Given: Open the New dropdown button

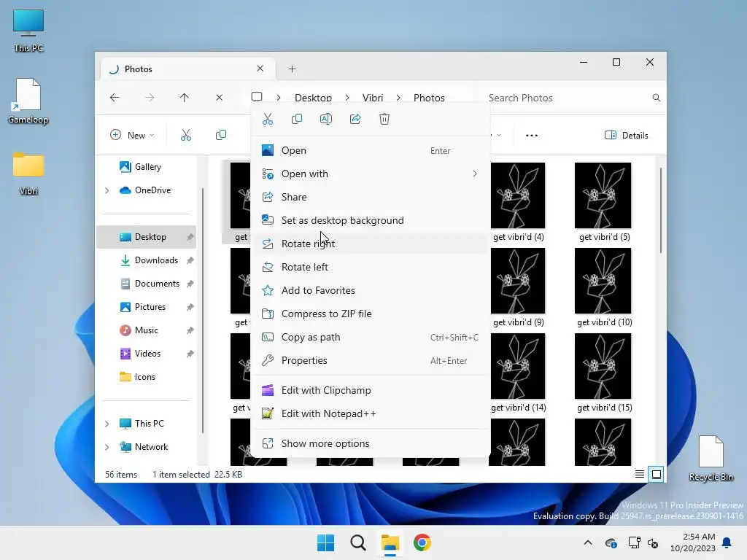Looking at the screenshot, I should [132, 135].
